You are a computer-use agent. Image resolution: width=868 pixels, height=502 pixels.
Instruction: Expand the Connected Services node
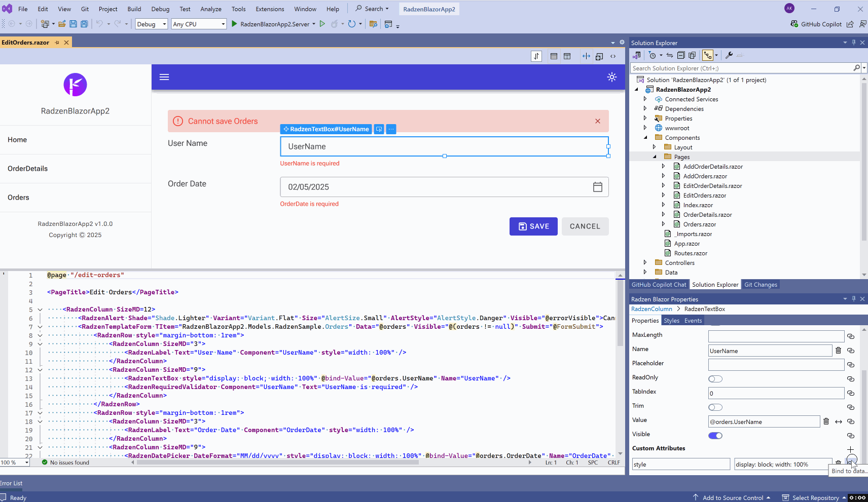pyautogui.click(x=645, y=99)
